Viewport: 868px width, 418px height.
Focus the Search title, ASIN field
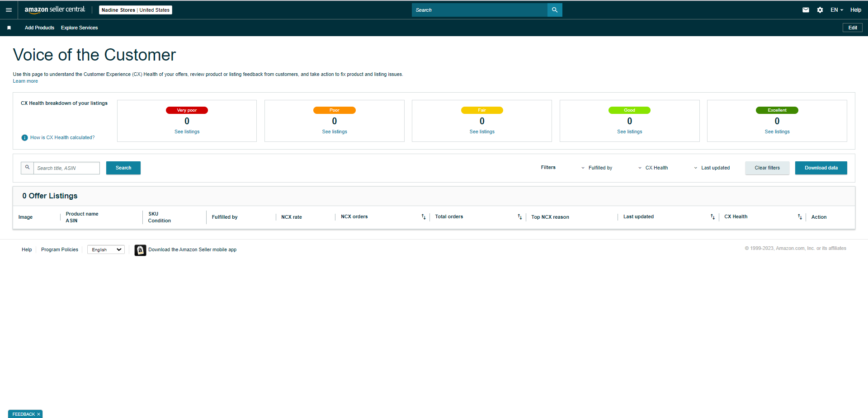(x=66, y=168)
